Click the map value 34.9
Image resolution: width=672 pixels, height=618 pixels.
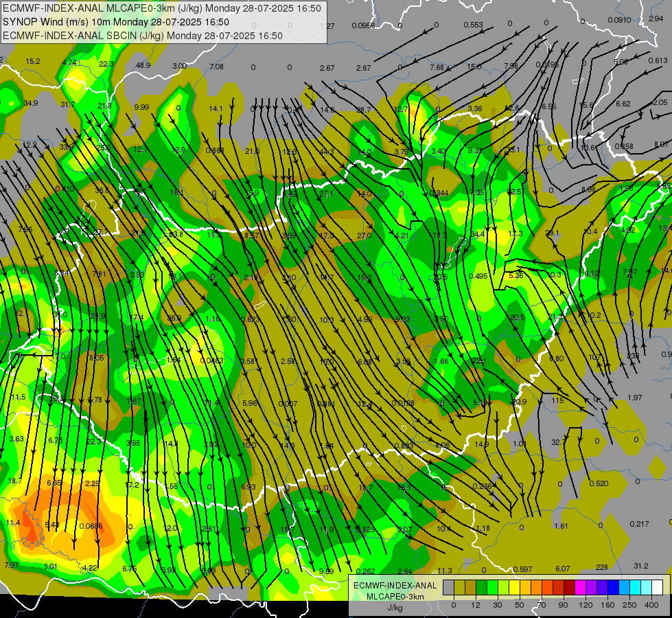pyautogui.click(x=31, y=103)
